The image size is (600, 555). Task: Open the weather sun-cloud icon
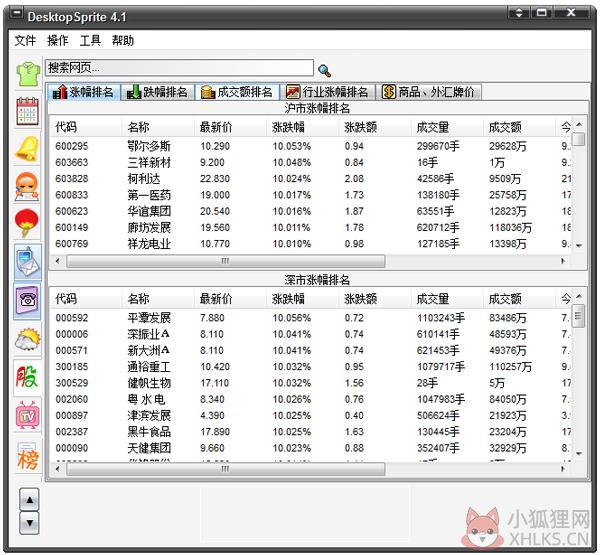[x=28, y=339]
